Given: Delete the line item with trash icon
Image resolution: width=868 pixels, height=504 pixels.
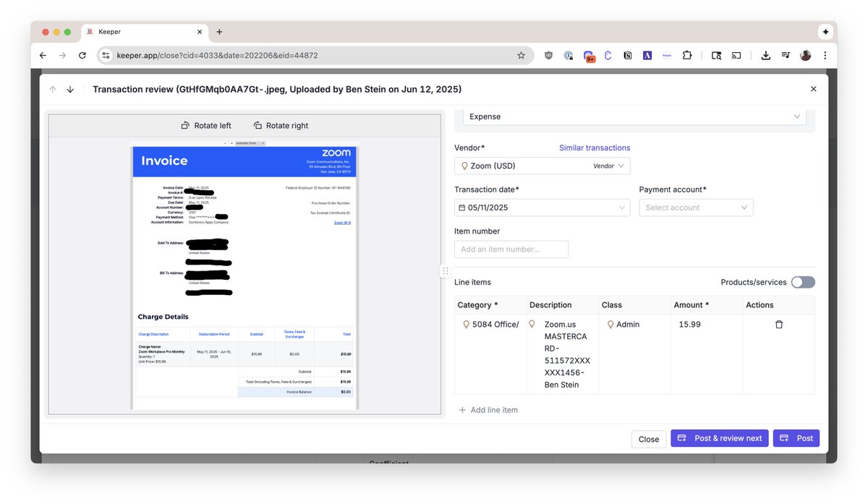Looking at the screenshot, I should (779, 325).
